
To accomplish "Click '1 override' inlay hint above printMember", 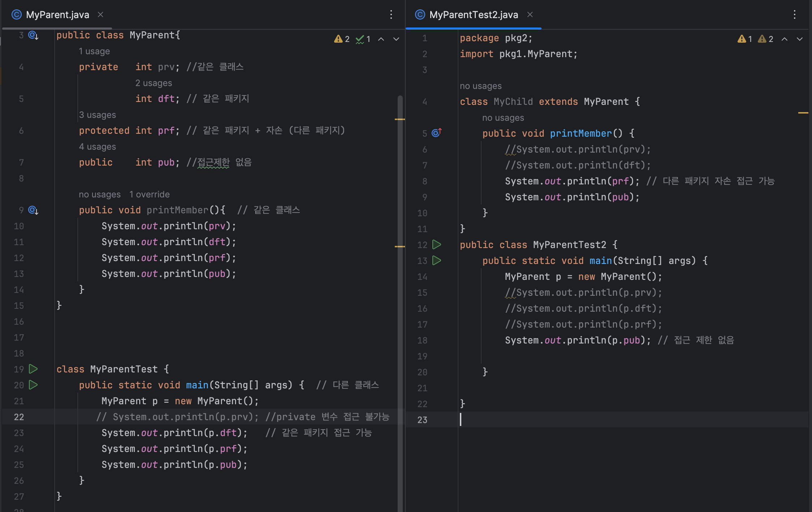I will pos(149,194).
